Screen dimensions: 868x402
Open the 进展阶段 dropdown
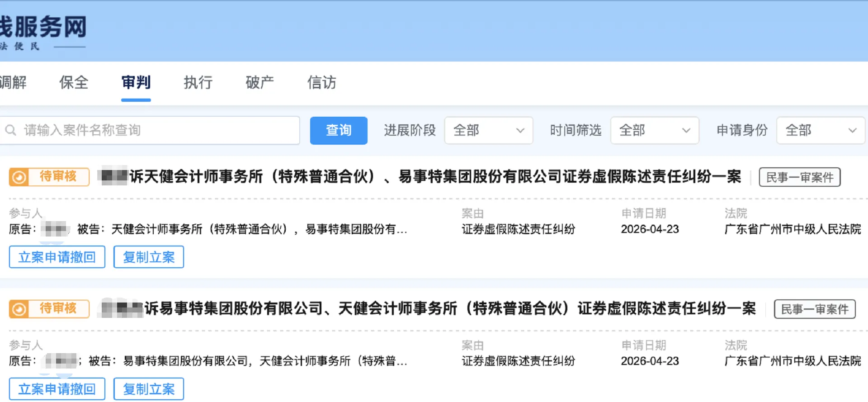(x=489, y=130)
